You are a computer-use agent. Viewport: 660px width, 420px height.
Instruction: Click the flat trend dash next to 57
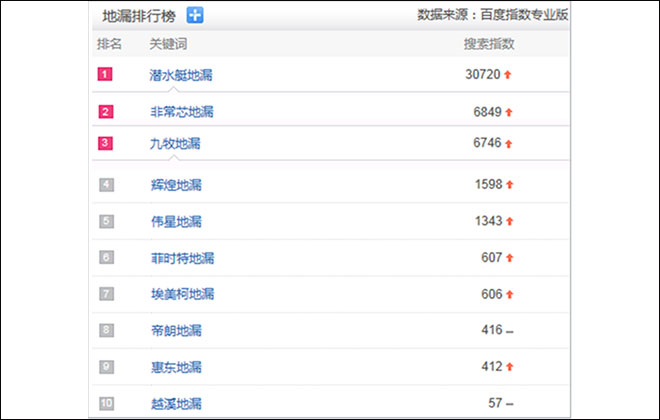tap(510, 404)
